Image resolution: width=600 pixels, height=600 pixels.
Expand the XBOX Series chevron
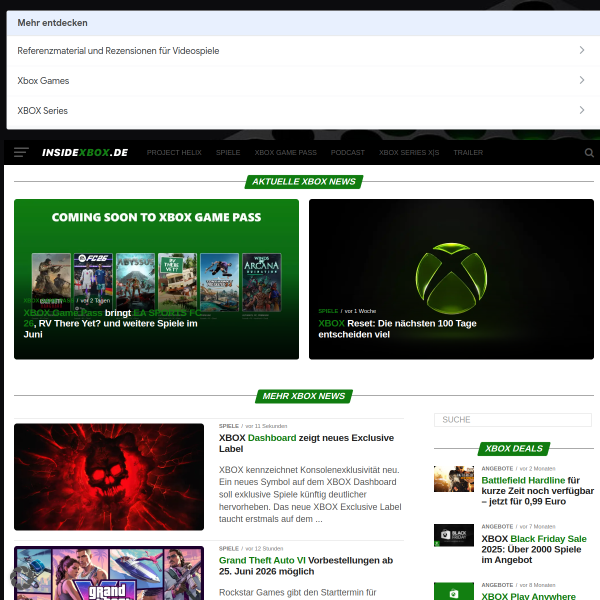click(x=582, y=110)
